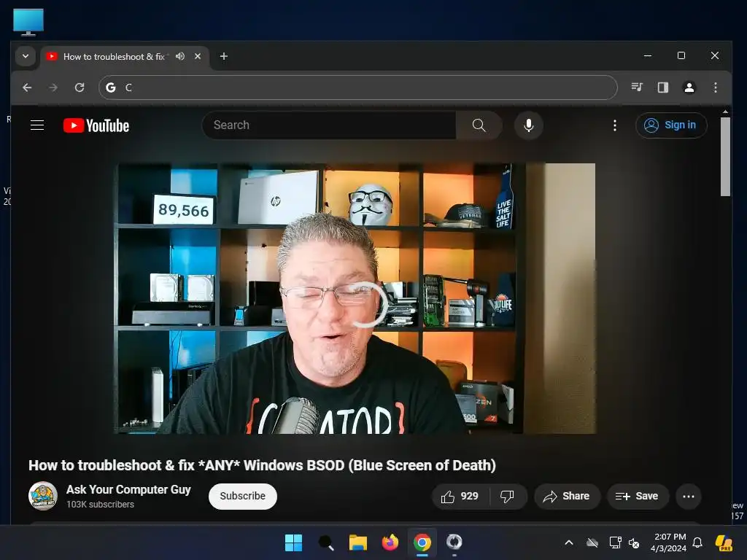The height and width of the screenshot is (560, 747).
Task: Start voice search with the microphone
Action: 528,125
